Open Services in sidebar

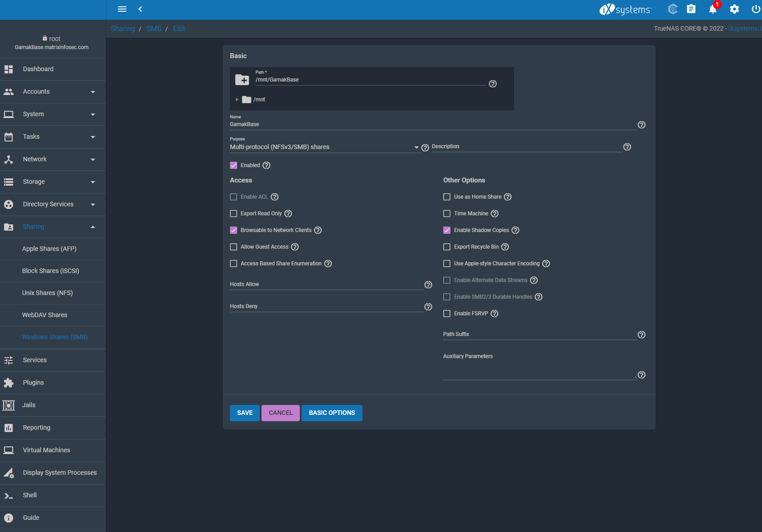click(53, 360)
